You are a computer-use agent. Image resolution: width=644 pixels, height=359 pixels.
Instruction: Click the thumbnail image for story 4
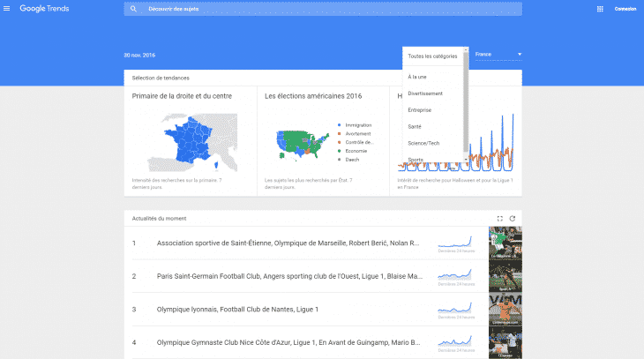505,342
